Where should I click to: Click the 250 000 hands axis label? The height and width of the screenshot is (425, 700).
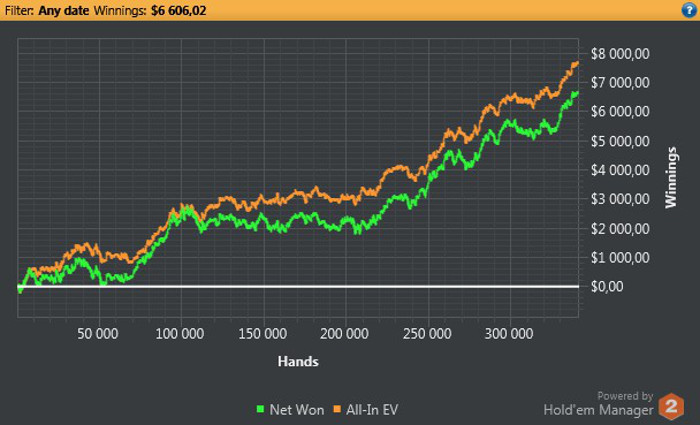428,333
